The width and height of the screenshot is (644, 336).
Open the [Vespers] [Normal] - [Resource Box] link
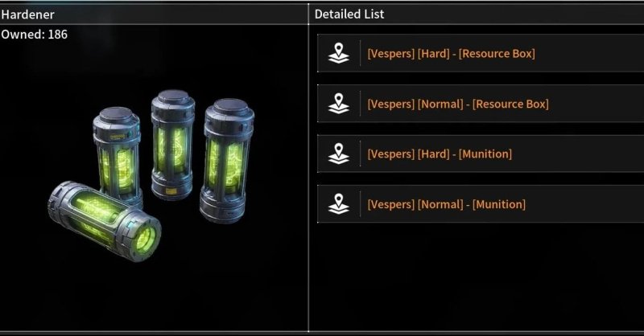(458, 104)
